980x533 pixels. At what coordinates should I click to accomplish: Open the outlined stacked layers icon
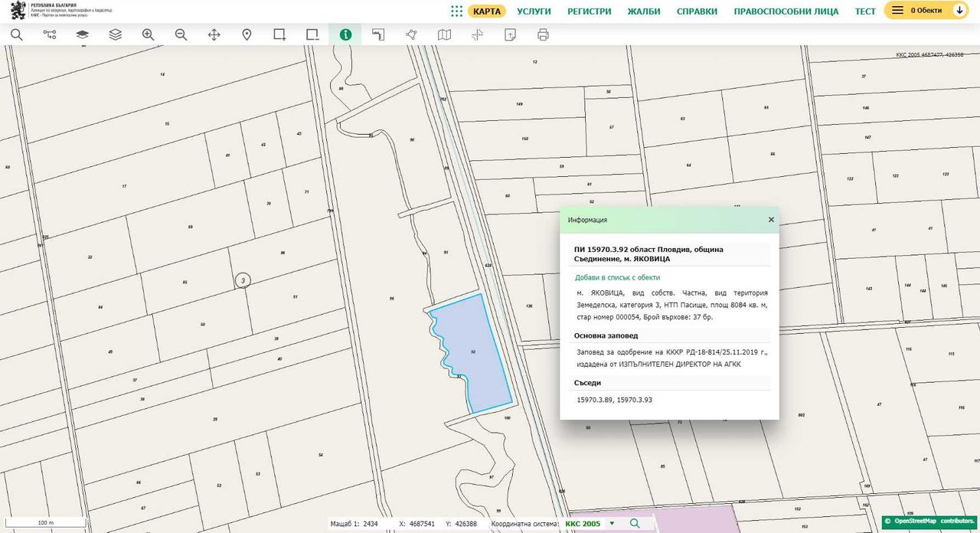click(x=115, y=34)
